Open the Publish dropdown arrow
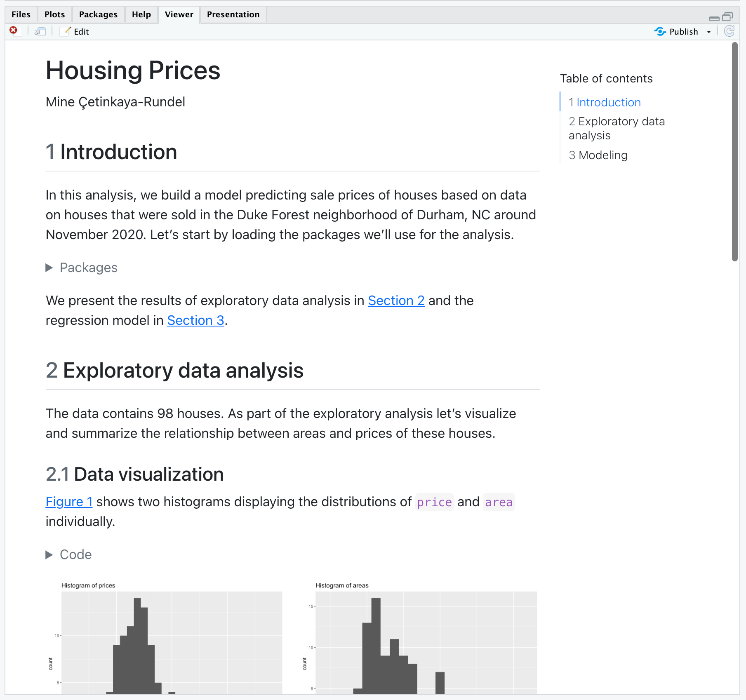Screen dimensions: 746x700 pyautogui.click(x=708, y=31)
